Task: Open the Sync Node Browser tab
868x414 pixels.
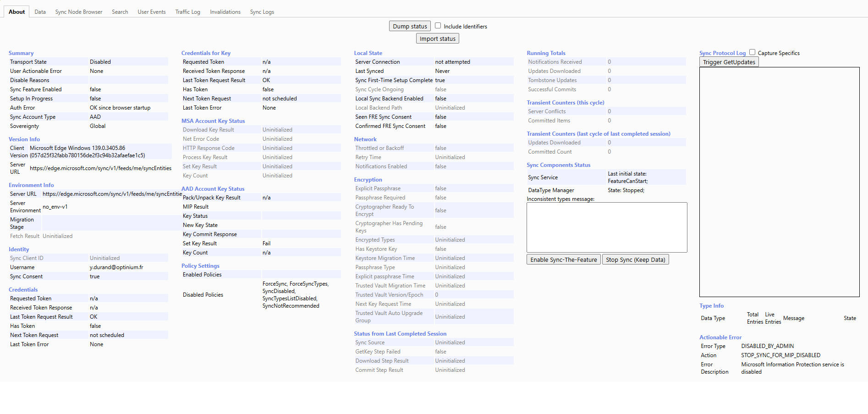Action: (79, 12)
